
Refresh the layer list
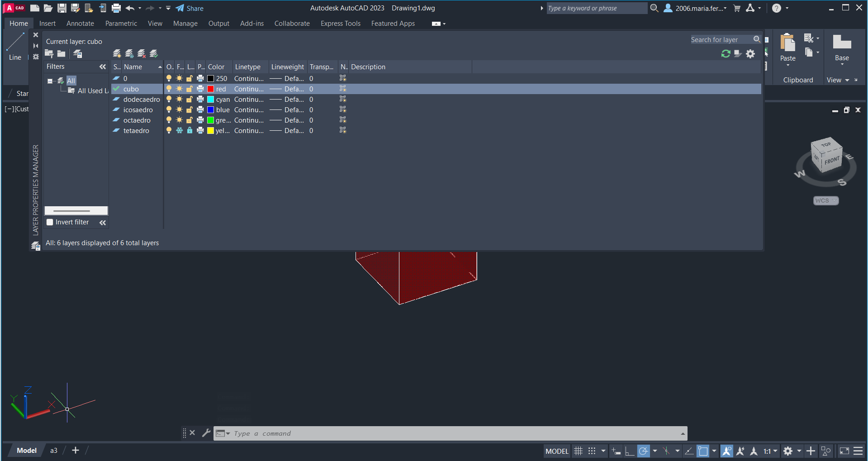[726, 54]
